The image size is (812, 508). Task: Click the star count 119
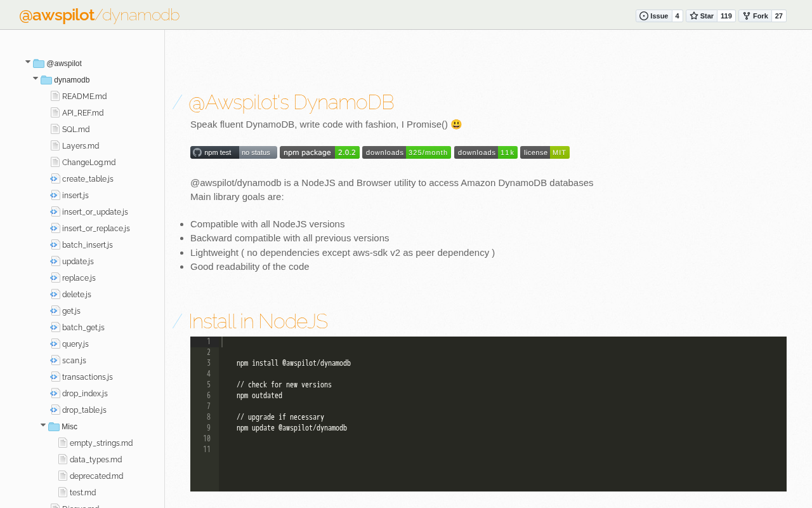(x=726, y=16)
